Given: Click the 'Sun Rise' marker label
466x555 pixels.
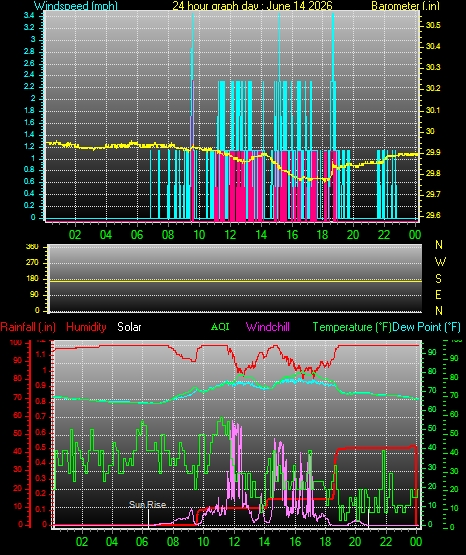Looking at the screenshot, I should tap(148, 504).
